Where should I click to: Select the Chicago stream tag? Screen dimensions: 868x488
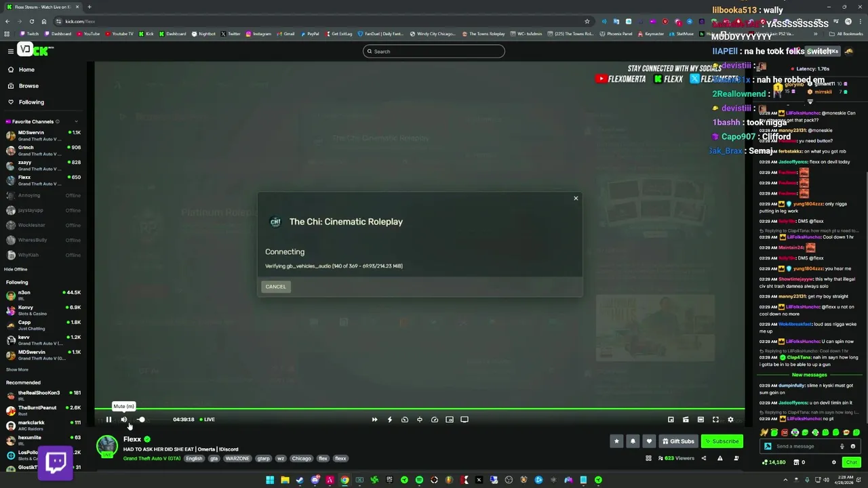[x=301, y=458]
